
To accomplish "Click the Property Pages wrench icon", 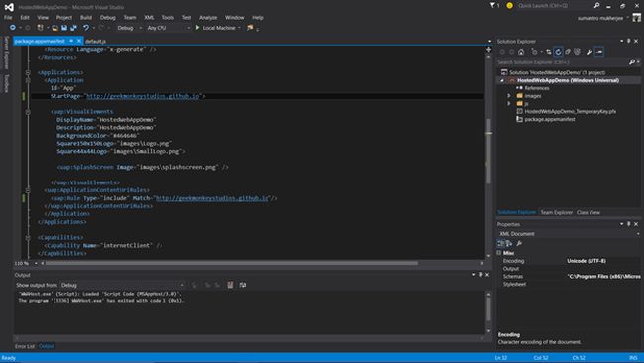I will click(519, 243).
